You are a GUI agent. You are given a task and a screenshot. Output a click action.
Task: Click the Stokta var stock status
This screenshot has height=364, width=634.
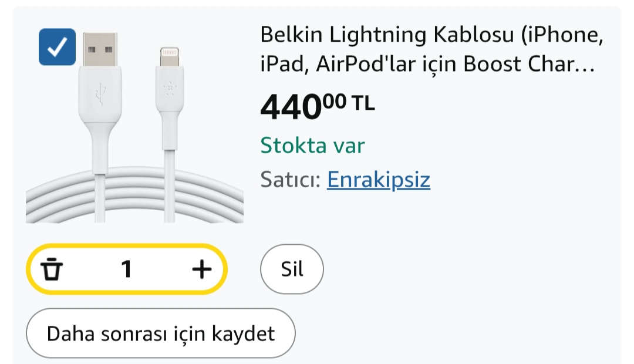pyautogui.click(x=312, y=145)
